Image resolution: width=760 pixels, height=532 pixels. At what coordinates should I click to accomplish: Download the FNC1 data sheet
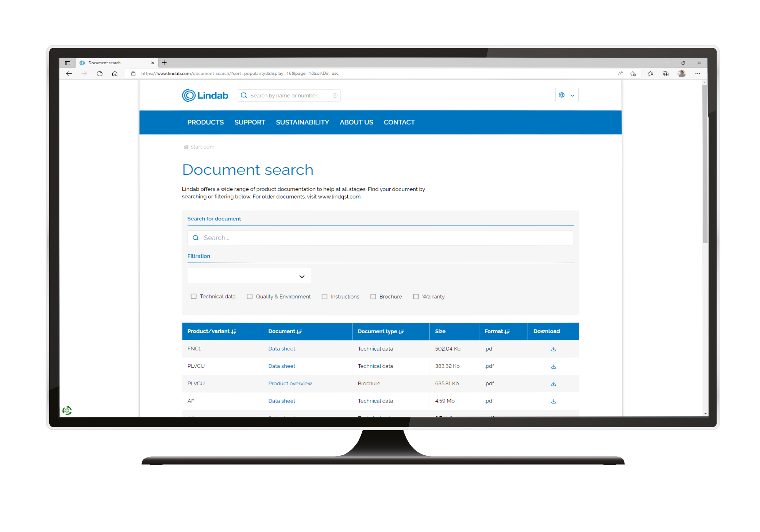(x=553, y=349)
